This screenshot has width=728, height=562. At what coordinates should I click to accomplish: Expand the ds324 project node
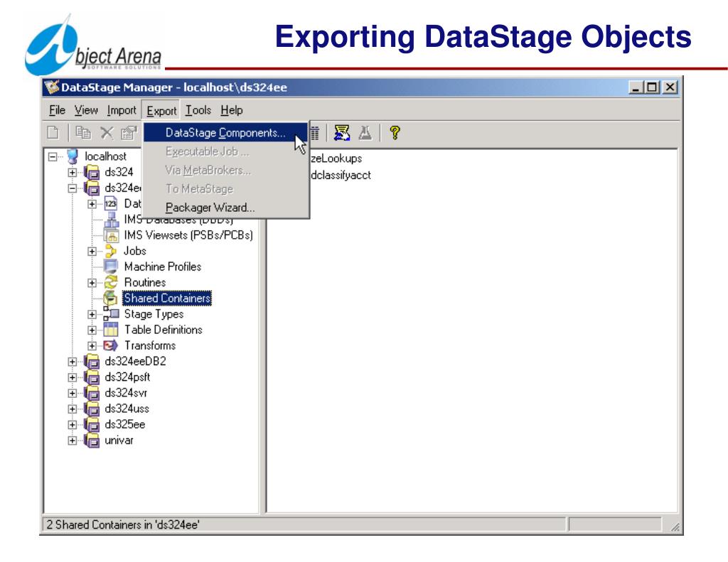coord(73,173)
